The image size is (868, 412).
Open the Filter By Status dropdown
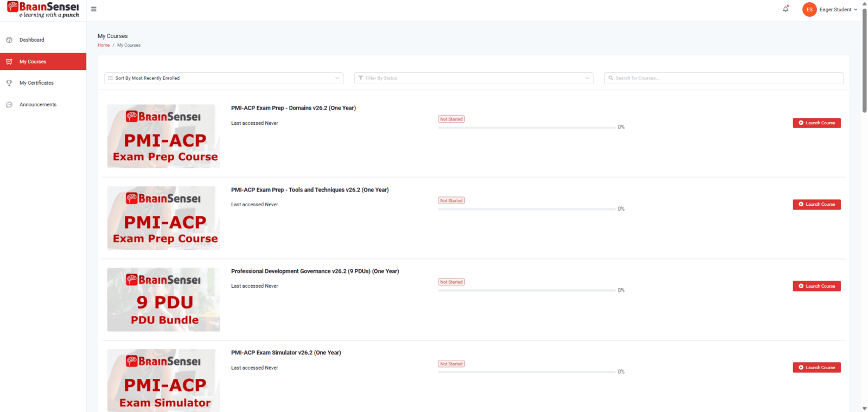click(474, 78)
